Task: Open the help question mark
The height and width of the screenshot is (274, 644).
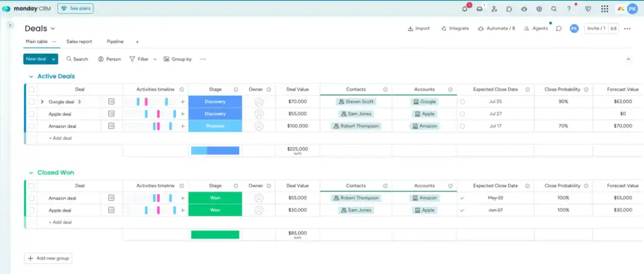Action: coord(569,9)
